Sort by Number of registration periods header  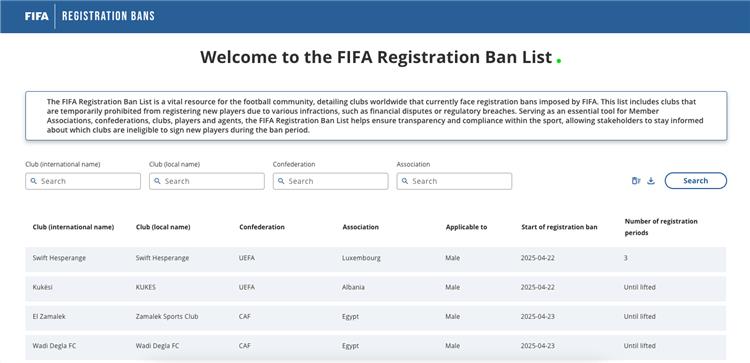click(x=661, y=227)
